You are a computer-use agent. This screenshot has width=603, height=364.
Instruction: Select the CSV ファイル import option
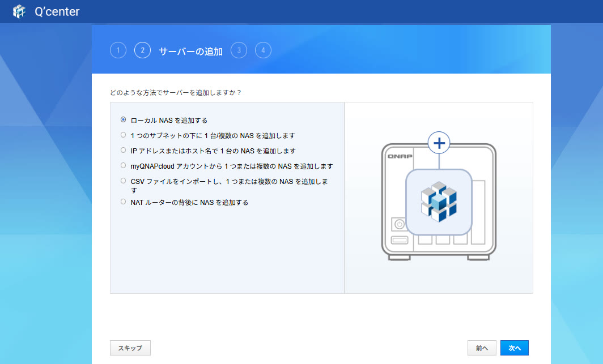(124, 181)
